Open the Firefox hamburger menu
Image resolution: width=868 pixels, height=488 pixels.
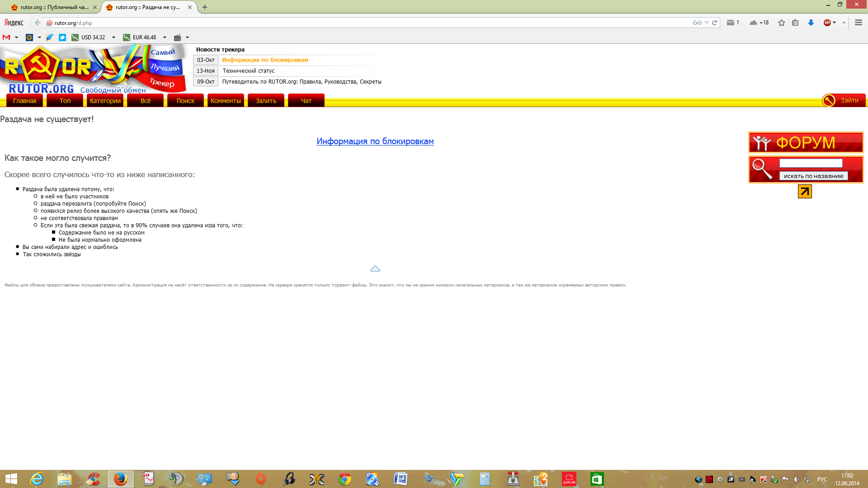858,23
